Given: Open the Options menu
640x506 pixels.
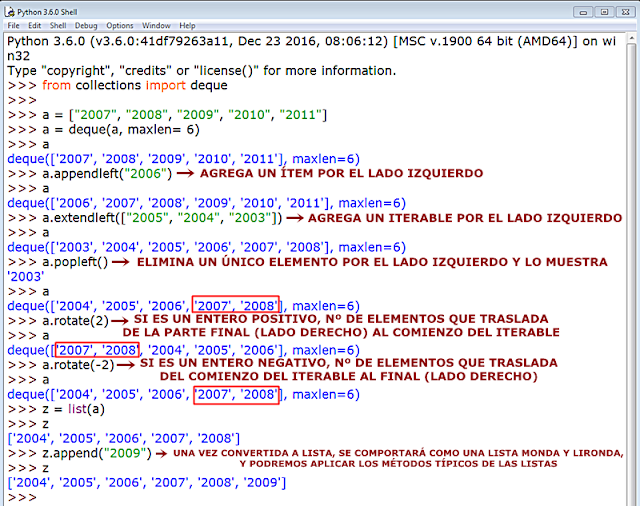Looking at the screenshot, I should [x=120, y=26].
